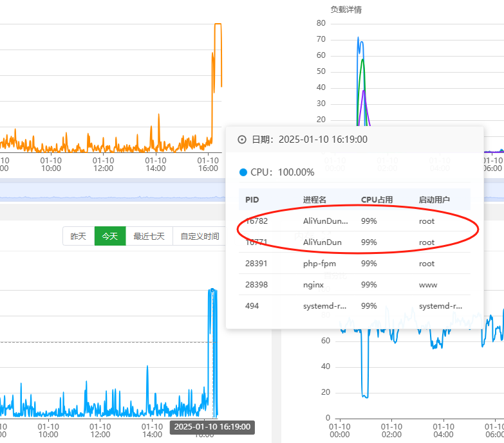Image resolution: width=504 pixels, height=443 pixels.
Task: Click the 启动用户 column header
Action: (434, 200)
